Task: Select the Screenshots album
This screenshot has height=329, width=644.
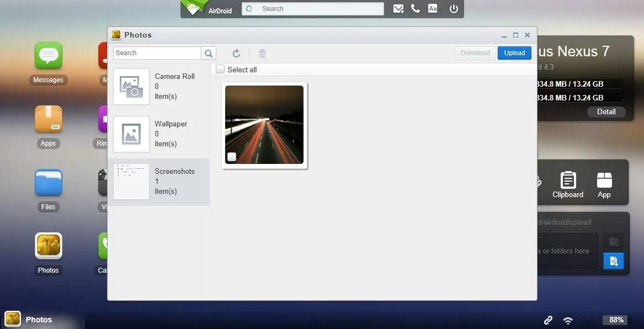Action: point(159,182)
